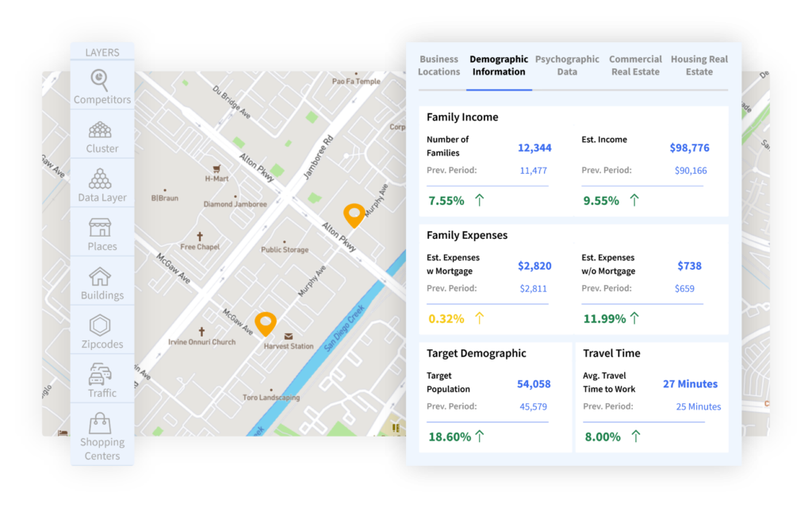
Task: Click the orange marker near Harvest Station
Action: pyautogui.click(x=266, y=321)
